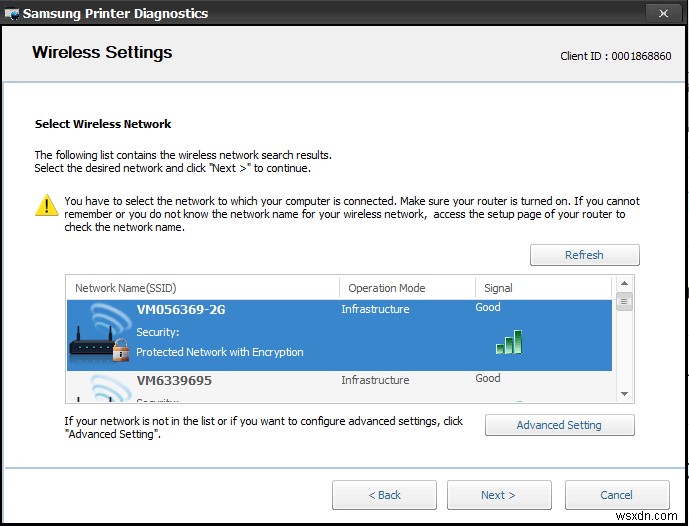The image size is (689, 526).
Task: Click the network list scrollbar thumb
Action: pos(625,302)
